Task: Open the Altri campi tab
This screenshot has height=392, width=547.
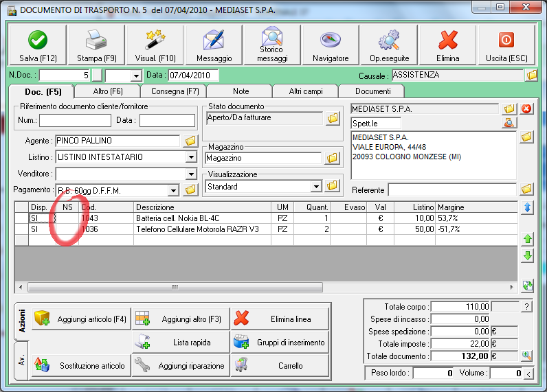Action: pyautogui.click(x=306, y=91)
